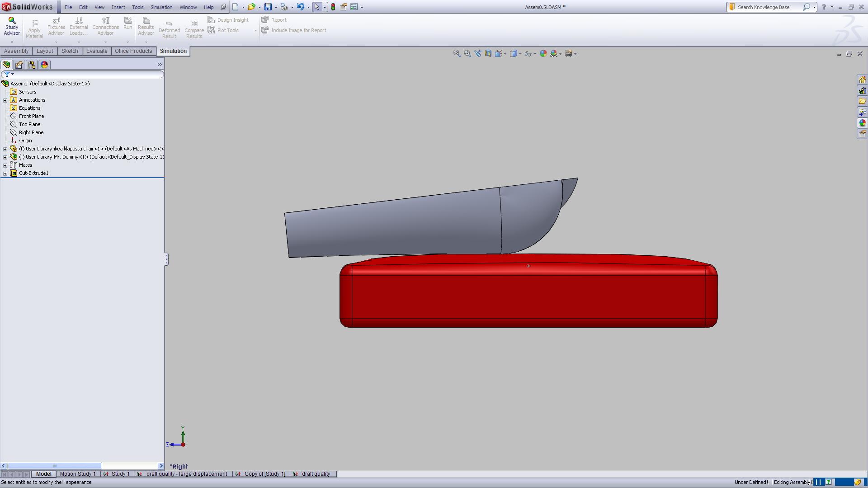This screenshot has height=488, width=868.
Task: Open the View Settings icon
Action: point(569,53)
